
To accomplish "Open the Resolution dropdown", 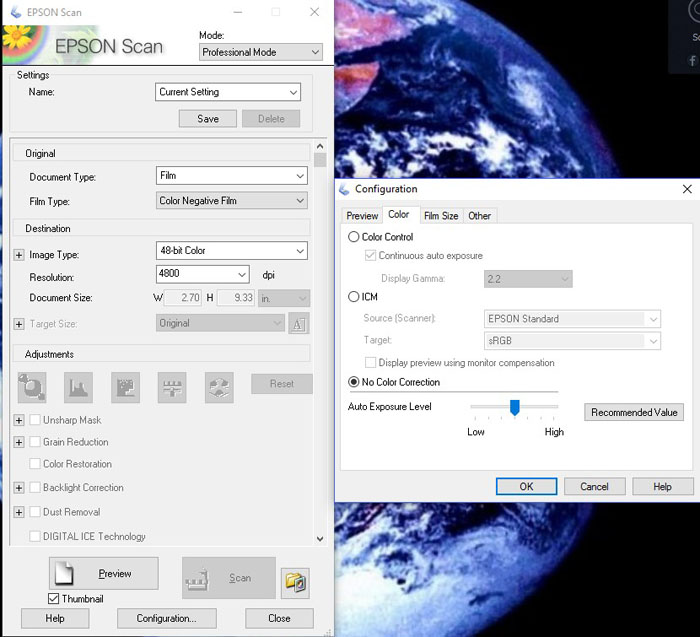I will coord(202,274).
